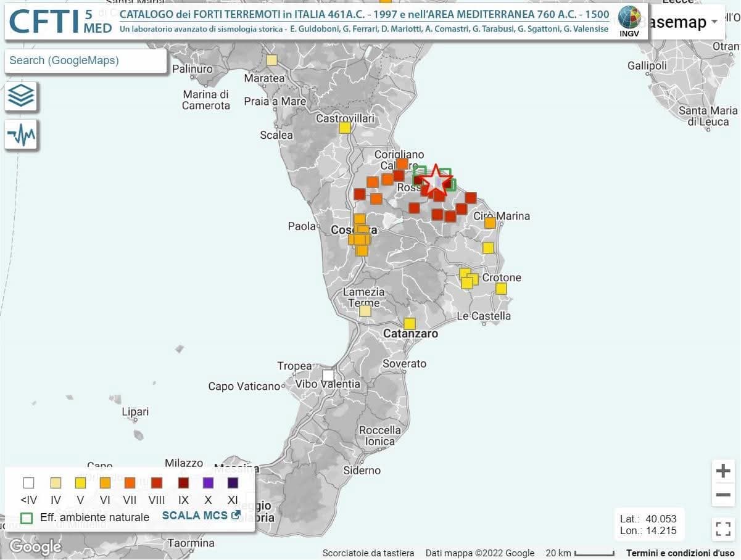
Task: Click the red intensity VIII legend swatch
Action: (156, 482)
